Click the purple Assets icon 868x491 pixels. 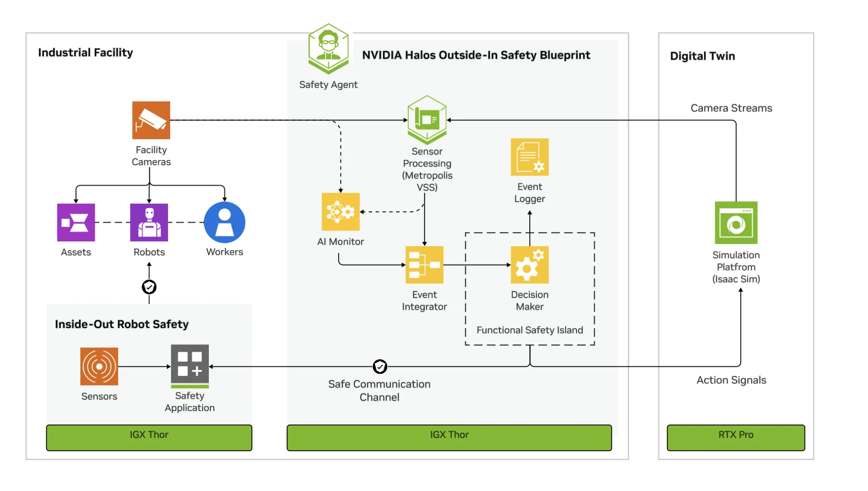76,222
